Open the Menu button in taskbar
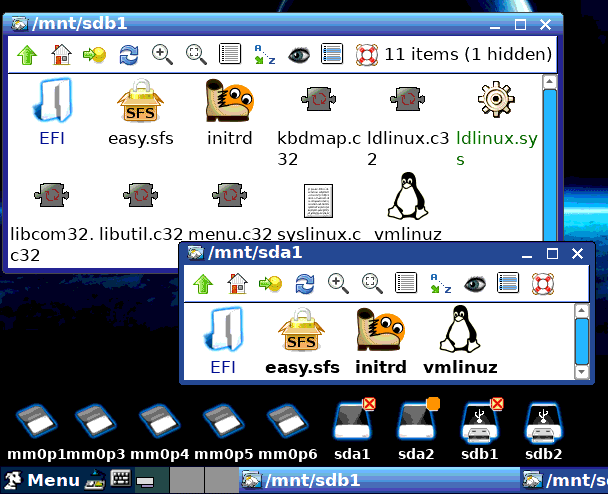608x494 pixels. coord(41,481)
